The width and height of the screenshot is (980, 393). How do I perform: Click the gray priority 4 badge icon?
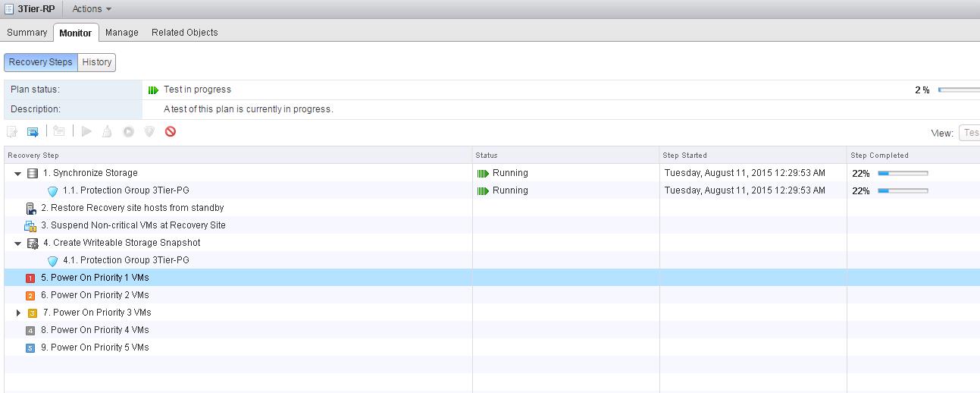(30, 331)
